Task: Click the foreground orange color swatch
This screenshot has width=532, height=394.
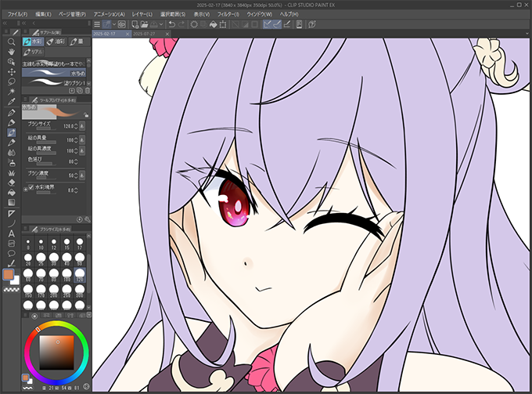Action: point(8,274)
